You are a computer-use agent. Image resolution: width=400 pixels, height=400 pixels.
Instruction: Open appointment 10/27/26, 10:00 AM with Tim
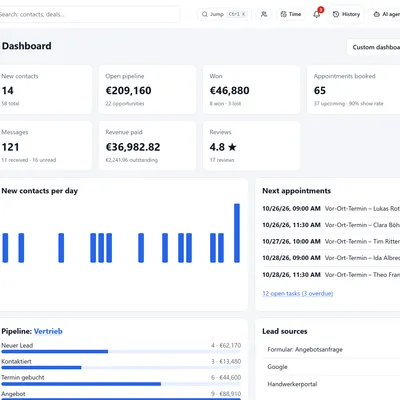(x=331, y=241)
